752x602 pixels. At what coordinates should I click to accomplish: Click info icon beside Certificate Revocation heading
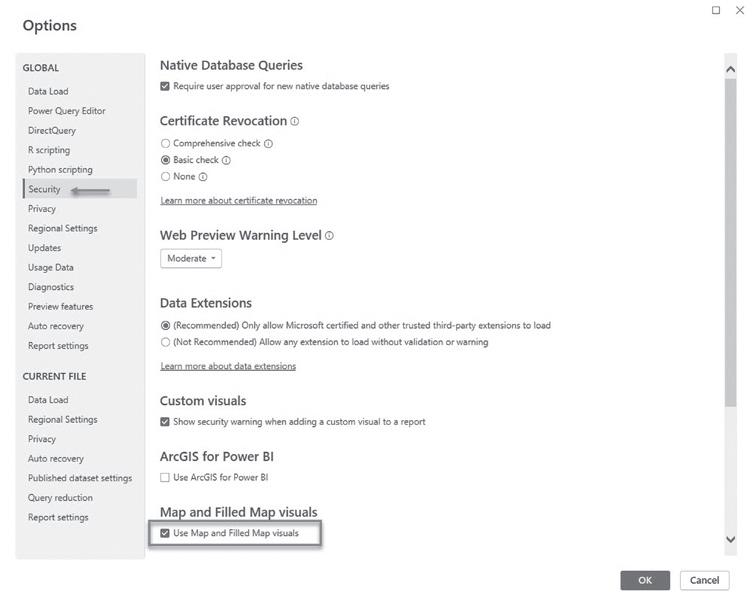point(294,121)
